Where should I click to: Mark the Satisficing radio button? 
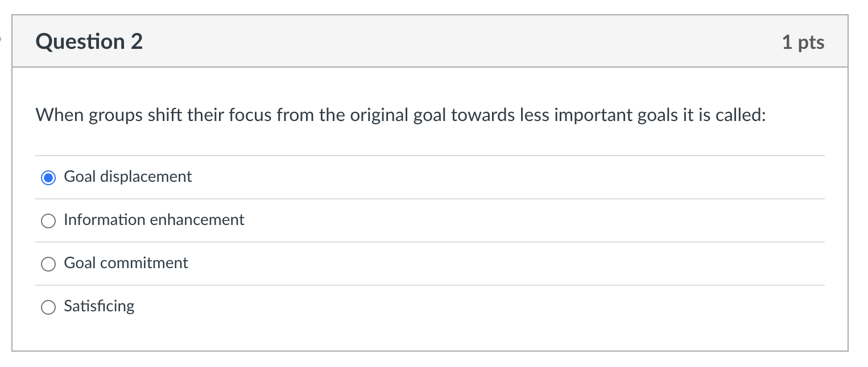pos(49,307)
